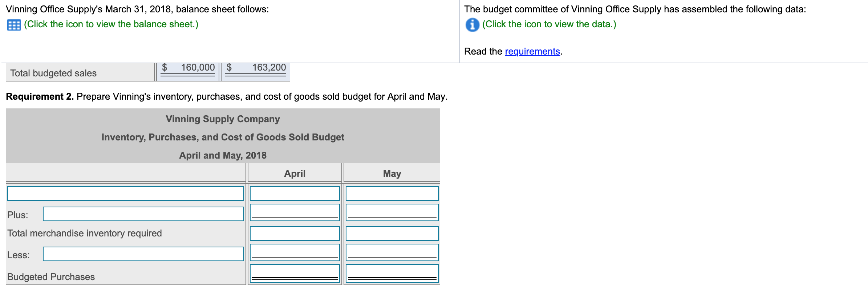Image resolution: width=868 pixels, height=291 pixels.
Task: Select the Plus row label input field
Action: (143, 214)
